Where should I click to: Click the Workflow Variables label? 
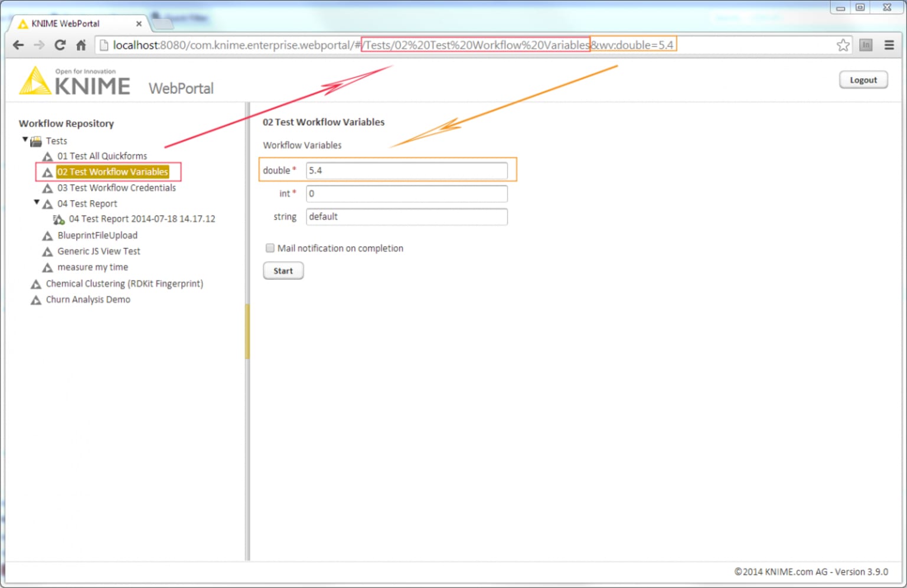pyautogui.click(x=302, y=145)
